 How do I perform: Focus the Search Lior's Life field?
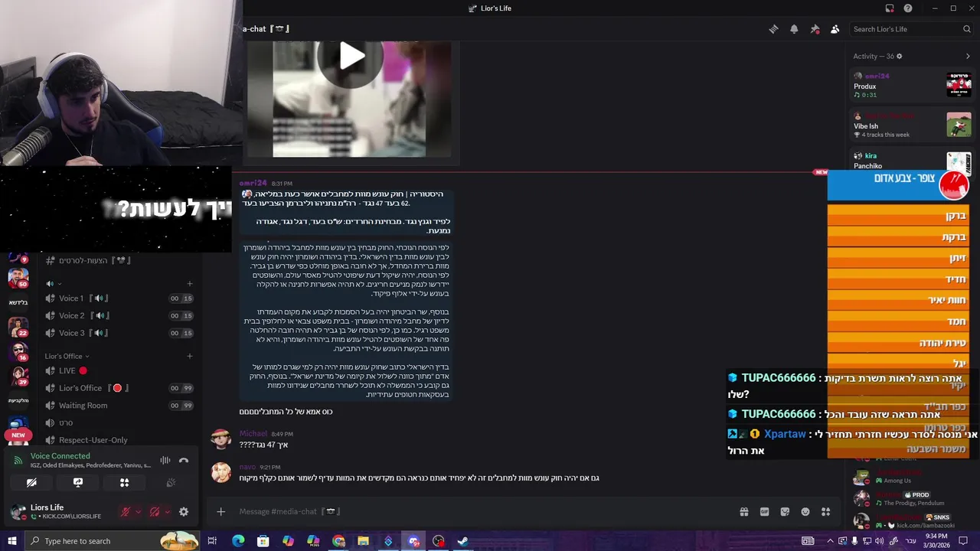tap(910, 29)
